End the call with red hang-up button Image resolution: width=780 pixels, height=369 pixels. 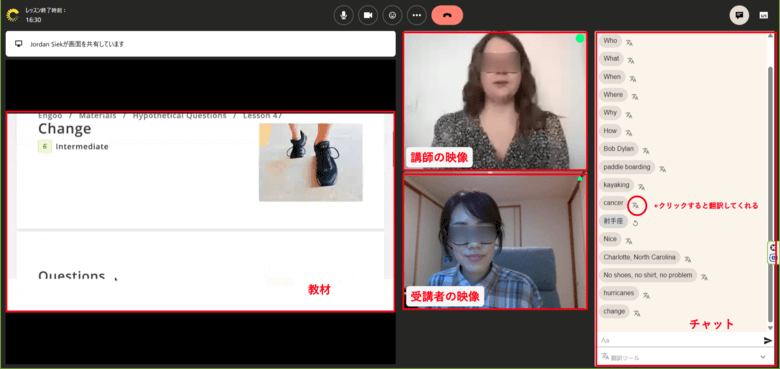point(447,15)
